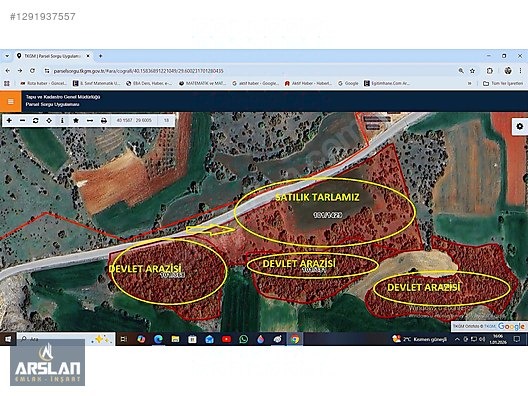This screenshot has width=528, height=396.
Task: Open the Chrome profile avatar
Action: (508, 71)
